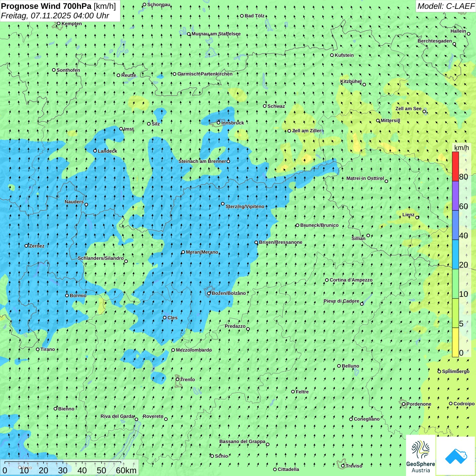This screenshot has width=476, height=476.
Task: Click the 60km distance scale bar
Action: coord(63,462)
